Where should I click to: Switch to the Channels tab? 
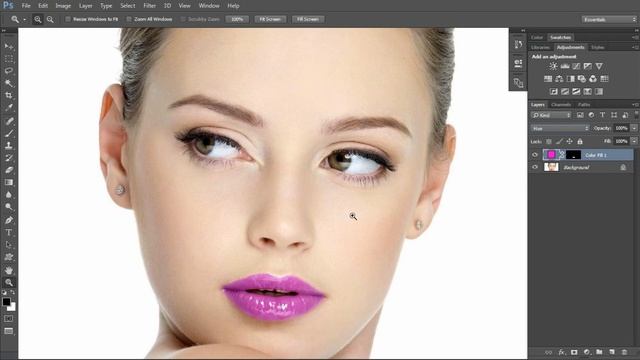tap(561, 105)
